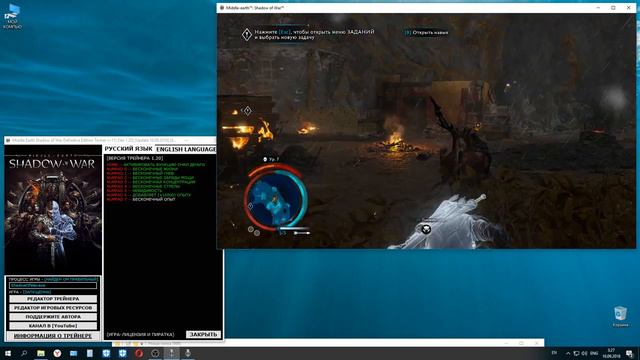Screen dimensions: 640x360
Task: Open the round dark taskbar app icon
Action: point(155,353)
